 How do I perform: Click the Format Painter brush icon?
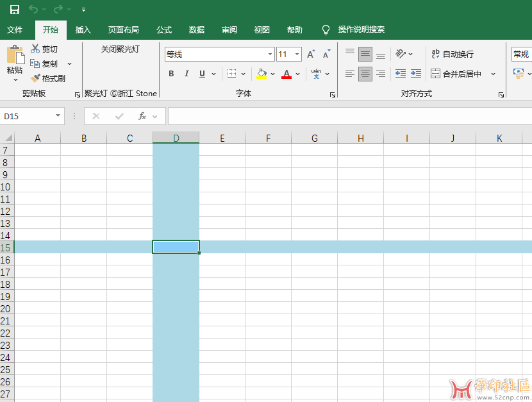pyautogui.click(x=35, y=78)
